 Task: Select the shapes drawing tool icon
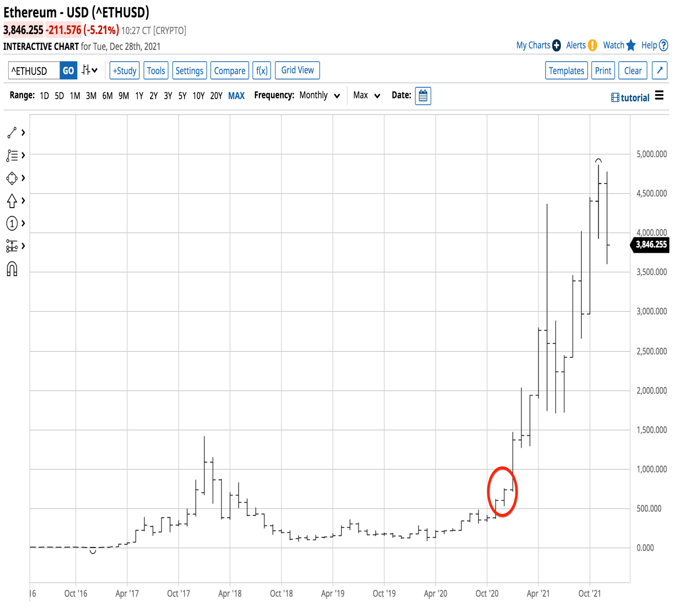click(12, 178)
